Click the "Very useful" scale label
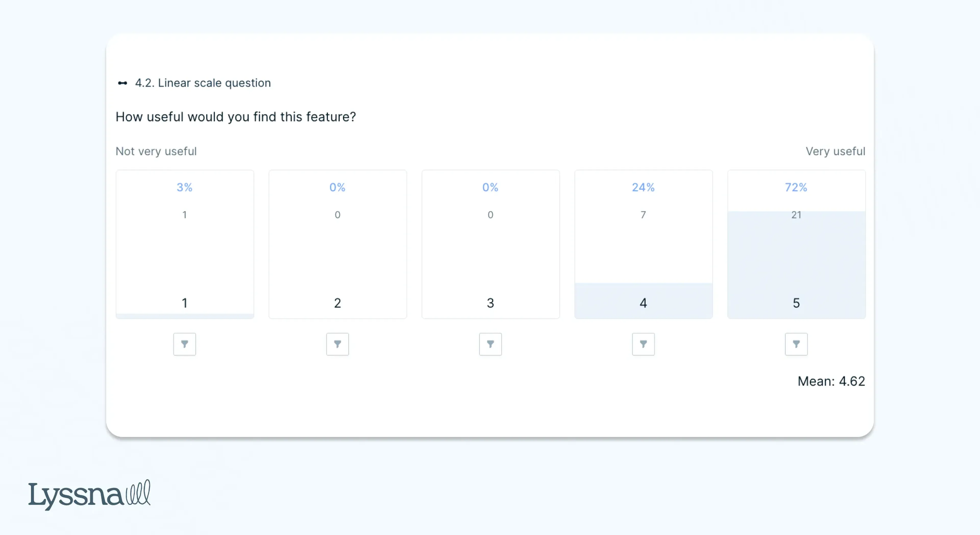 (x=836, y=151)
